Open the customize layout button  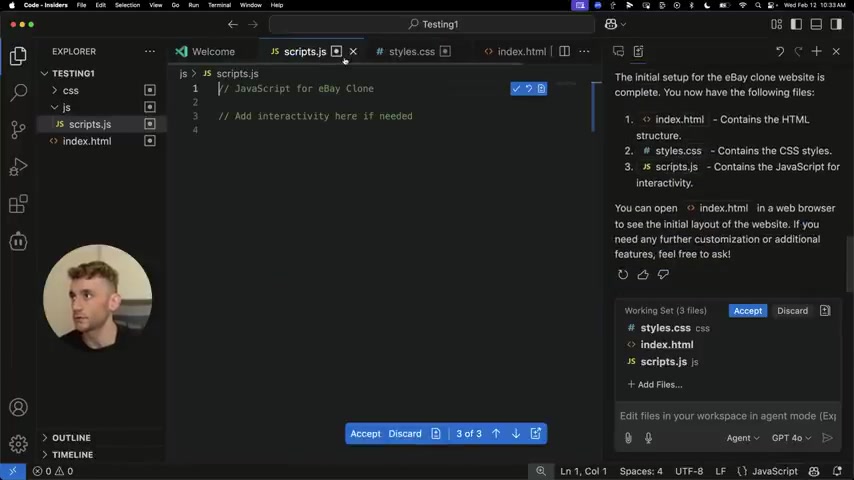point(777,25)
